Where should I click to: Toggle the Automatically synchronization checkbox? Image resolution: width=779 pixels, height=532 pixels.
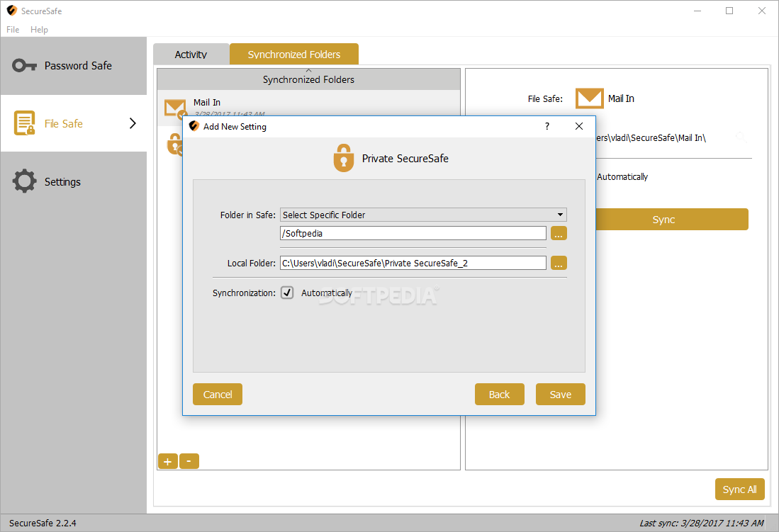[x=287, y=293]
